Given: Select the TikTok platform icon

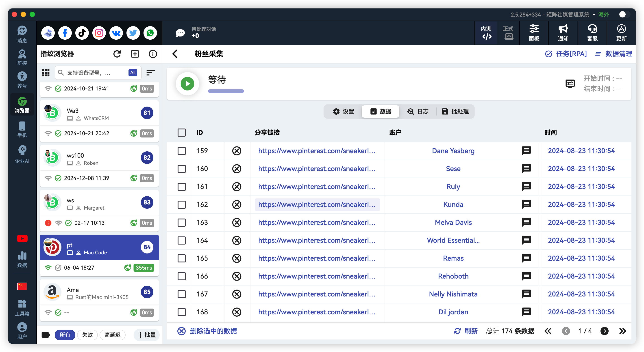Looking at the screenshot, I should (x=82, y=33).
